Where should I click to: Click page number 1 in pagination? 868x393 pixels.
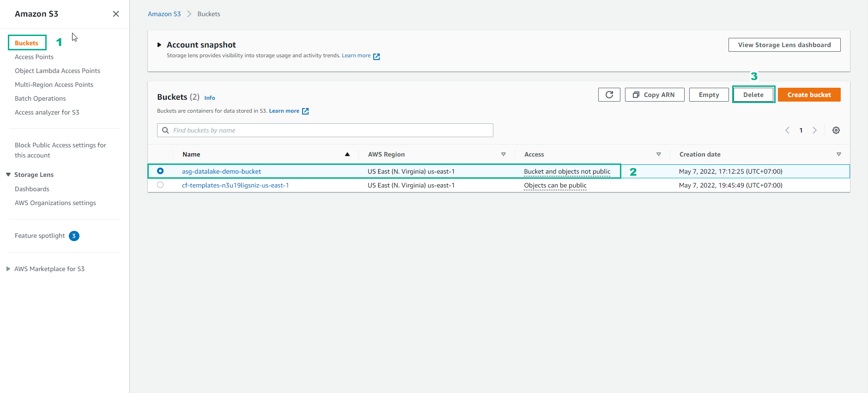801,130
